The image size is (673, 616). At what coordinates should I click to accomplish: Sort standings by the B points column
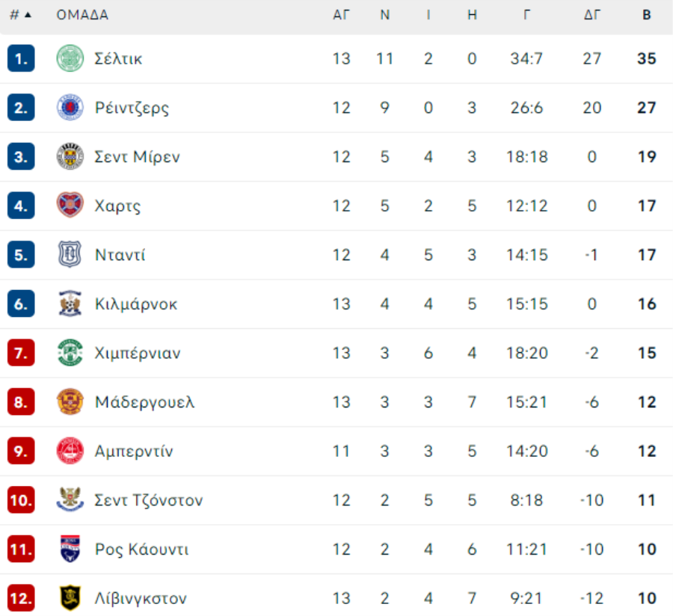(x=646, y=15)
